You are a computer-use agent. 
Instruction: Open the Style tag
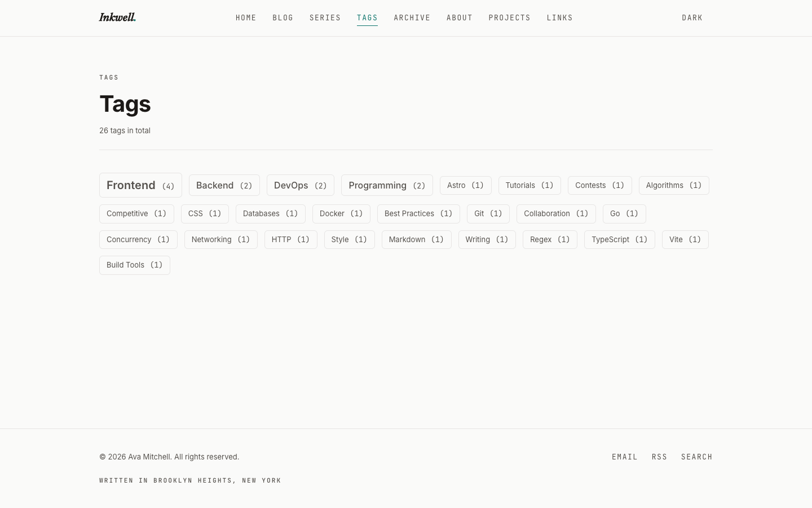point(350,239)
